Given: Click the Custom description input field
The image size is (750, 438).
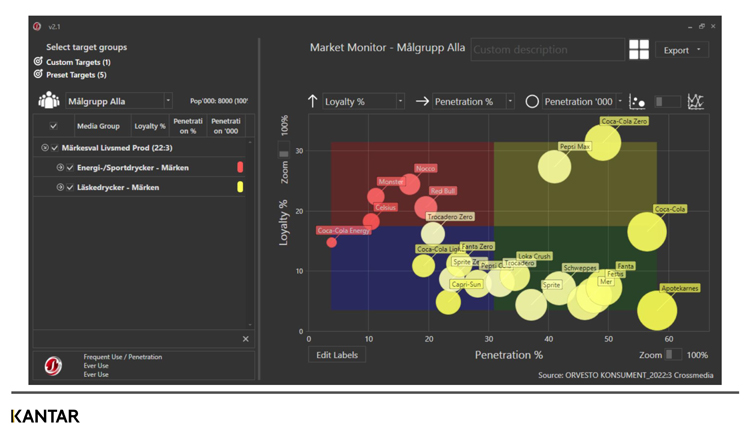Looking at the screenshot, I should 548,50.
